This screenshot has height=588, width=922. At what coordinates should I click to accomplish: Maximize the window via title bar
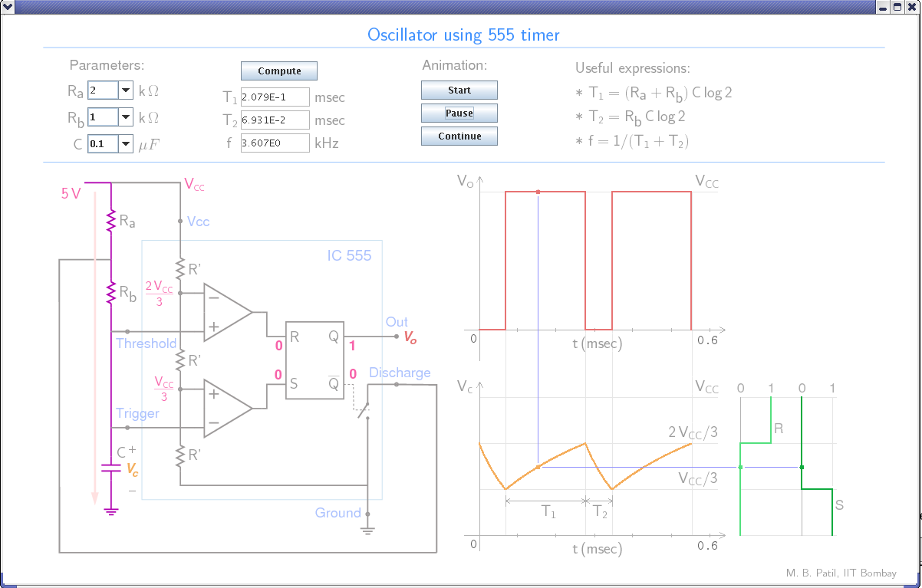pos(897,7)
